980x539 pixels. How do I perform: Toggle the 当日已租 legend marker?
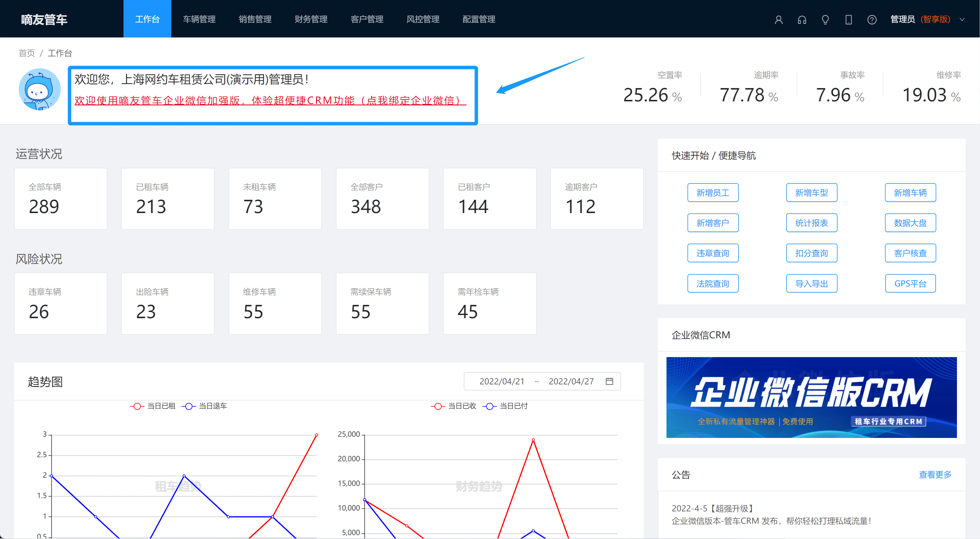(x=137, y=406)
